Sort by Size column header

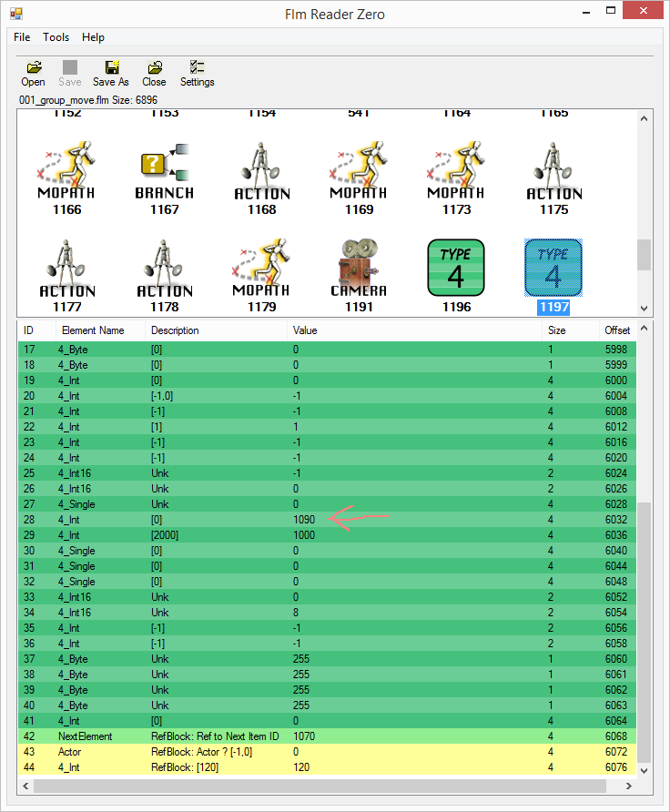click(570, 330)
